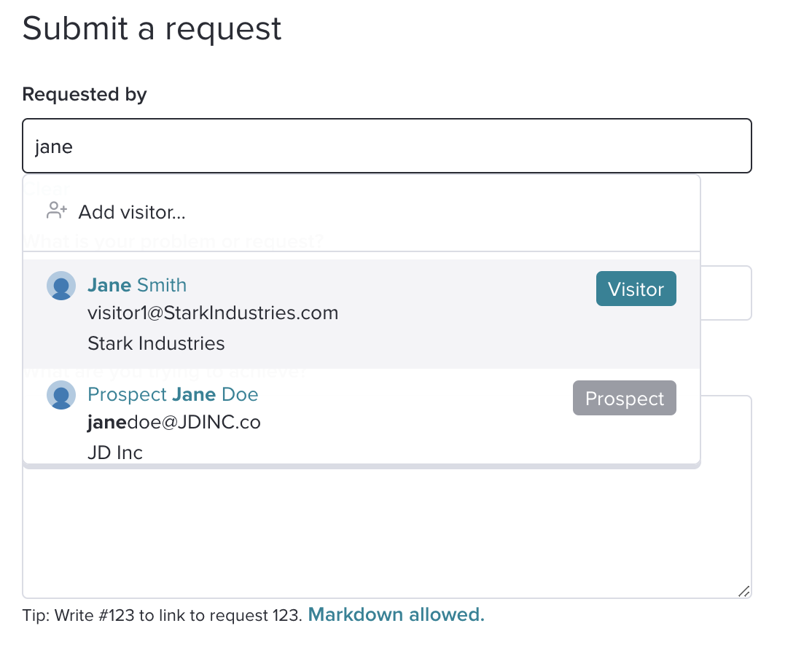Pick Prospect Jane Doe from results
The width and height of the screenshot is (812, 650).
click(x=362, y=416)
